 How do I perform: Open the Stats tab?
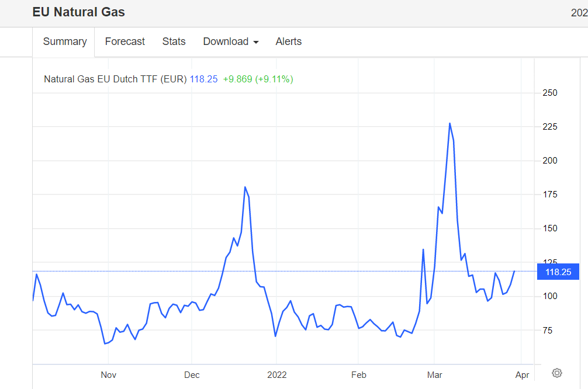point(174,41)
